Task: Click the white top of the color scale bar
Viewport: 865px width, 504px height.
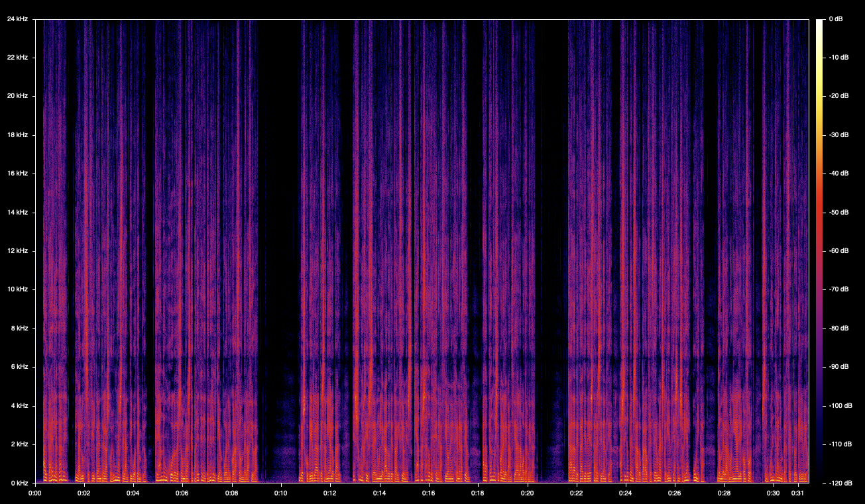Action: pyautogui.click(x=819, y=23)
